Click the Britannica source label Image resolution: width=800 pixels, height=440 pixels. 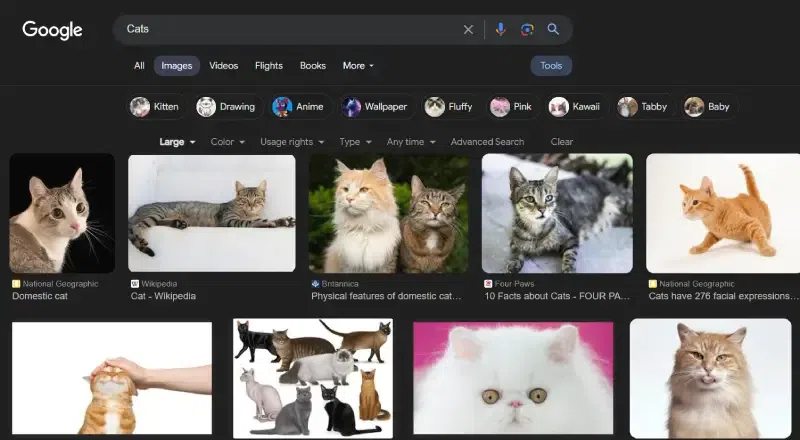[340, 284]
